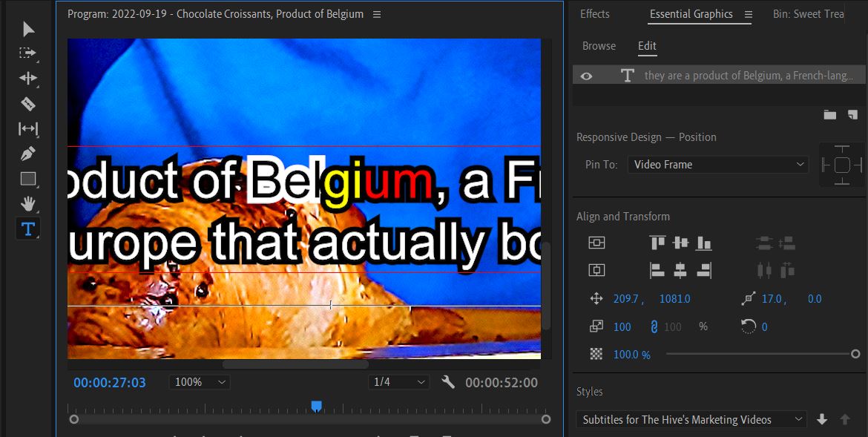Open the 100% zoom level dropdown
Viewport: 868px width, 437px height.
point(200,382)
